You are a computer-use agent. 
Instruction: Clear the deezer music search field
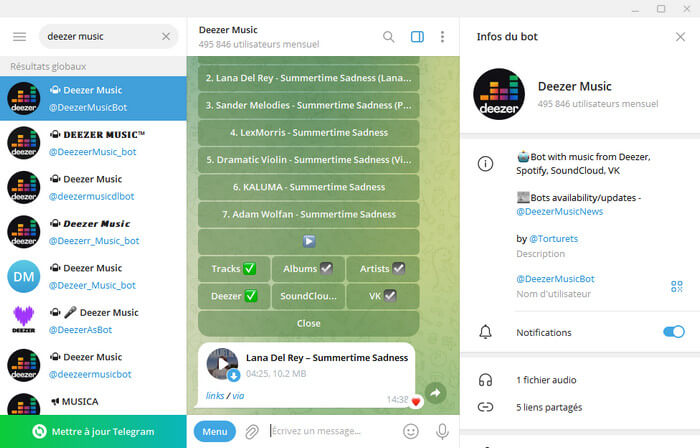(x=166, y=37)
